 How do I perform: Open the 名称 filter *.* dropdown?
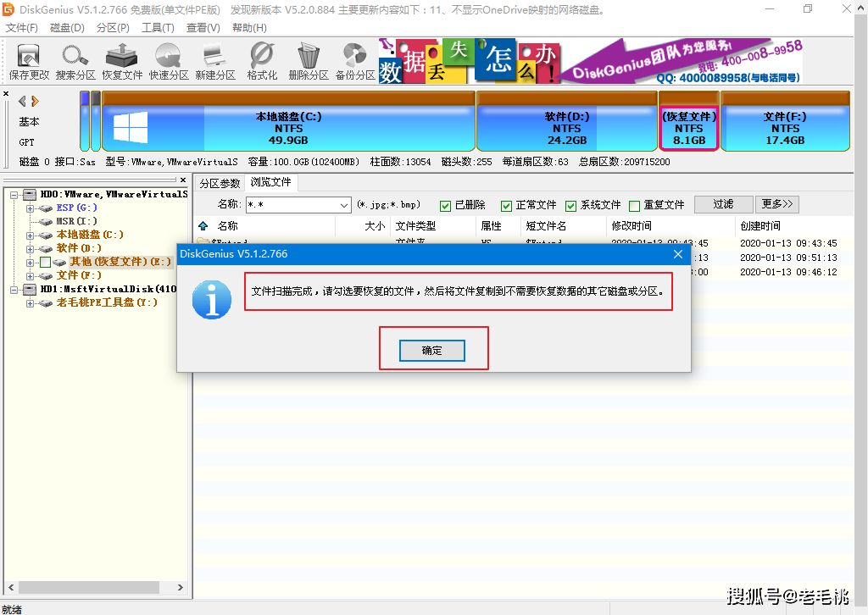point(344,205)
